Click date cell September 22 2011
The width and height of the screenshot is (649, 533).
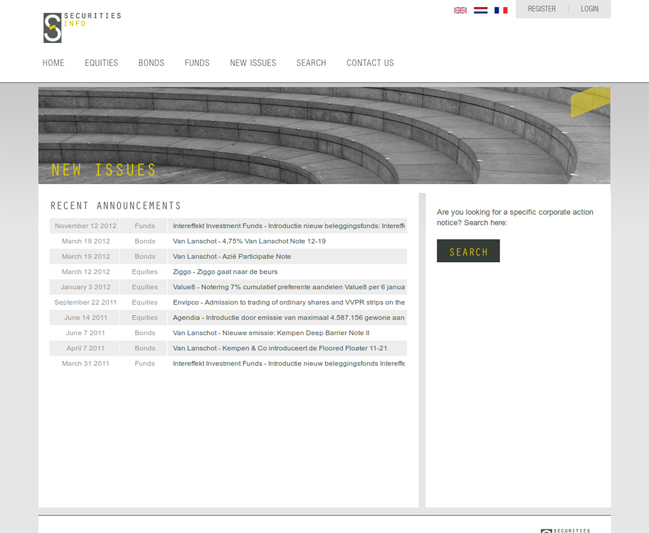86,303
